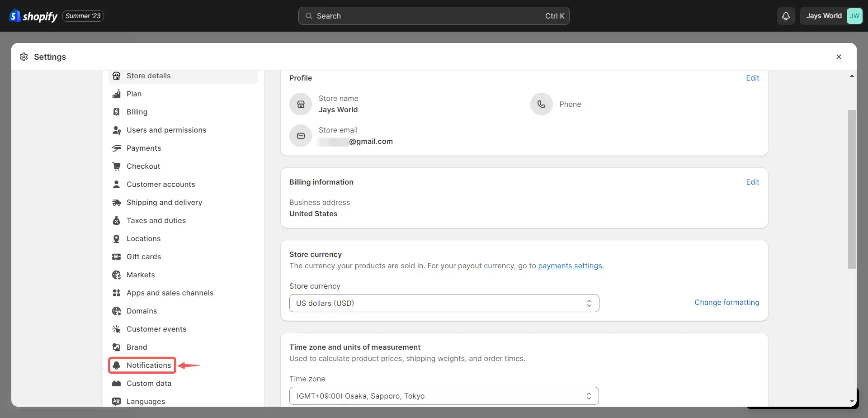Click the Customer accounts person icon

tap(117, 184)
